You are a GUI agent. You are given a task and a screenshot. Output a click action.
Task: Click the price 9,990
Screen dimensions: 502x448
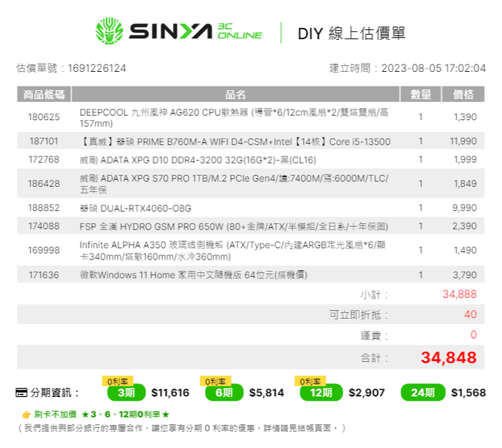464,208
